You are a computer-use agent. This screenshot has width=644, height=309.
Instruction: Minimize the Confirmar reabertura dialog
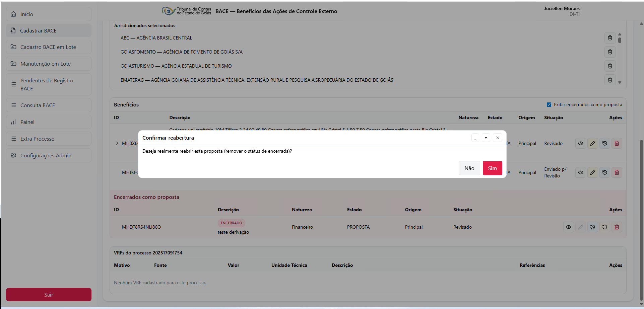[475, 138]
